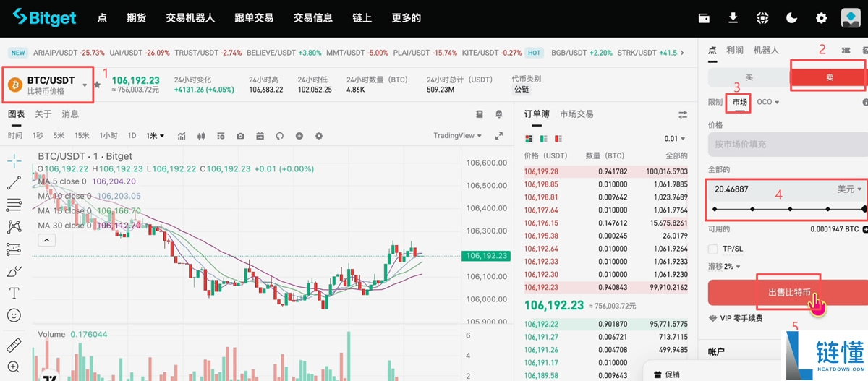The image size is (868, 381).
Task: Open the settings gear in top bar
Action: (x=821, y=18)
